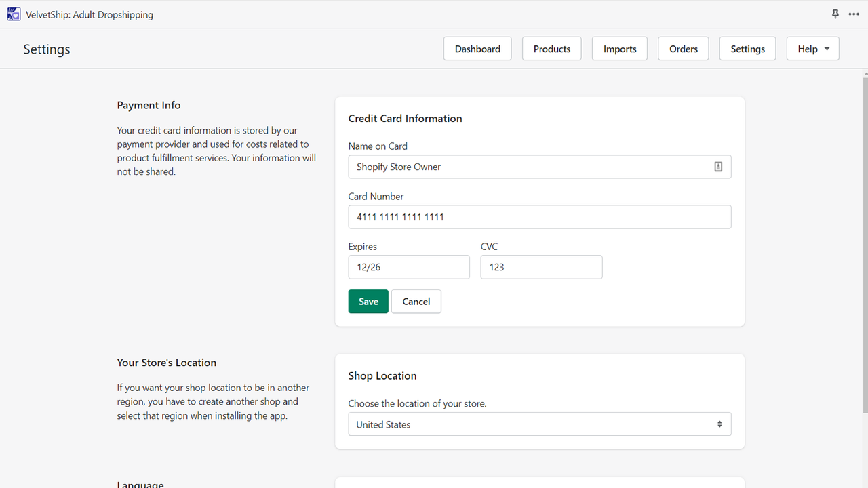Click the autofill icon in Name on Card
The width and height of the screenshot is (868, 488).
(x=718, y=166)
